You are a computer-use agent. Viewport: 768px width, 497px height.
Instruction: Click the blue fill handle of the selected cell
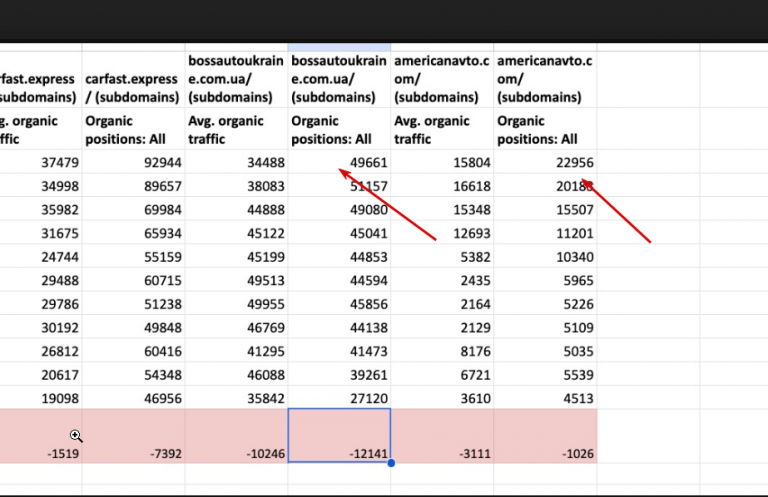(x=391, y=463)
